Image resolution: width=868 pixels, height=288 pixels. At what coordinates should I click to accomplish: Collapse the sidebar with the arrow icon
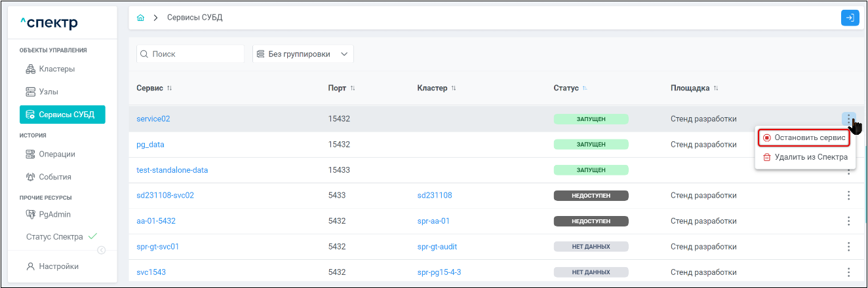pyautogui.click(x=102, y=249)
